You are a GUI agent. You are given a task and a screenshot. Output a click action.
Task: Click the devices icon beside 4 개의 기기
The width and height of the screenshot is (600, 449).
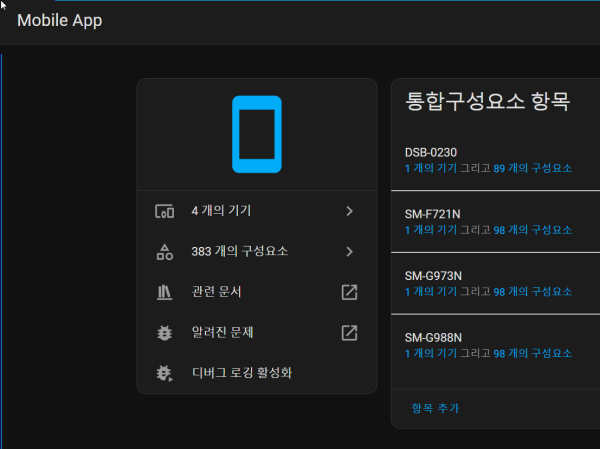click(x=165, y=211)
